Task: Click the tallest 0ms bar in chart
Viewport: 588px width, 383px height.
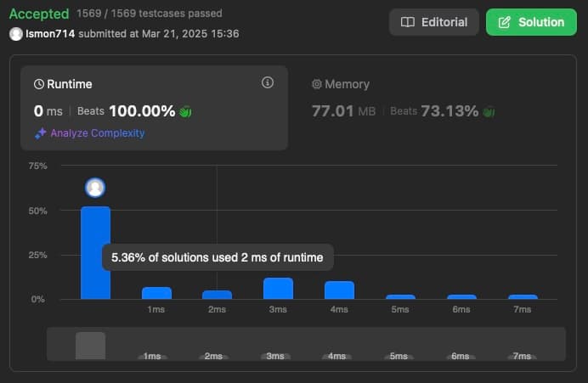Action: pyautogui.click(x=95, y=253)
